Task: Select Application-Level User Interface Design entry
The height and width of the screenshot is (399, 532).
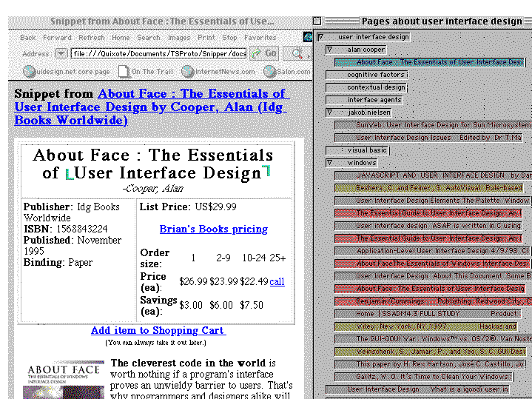Action: tap(432, 251)
